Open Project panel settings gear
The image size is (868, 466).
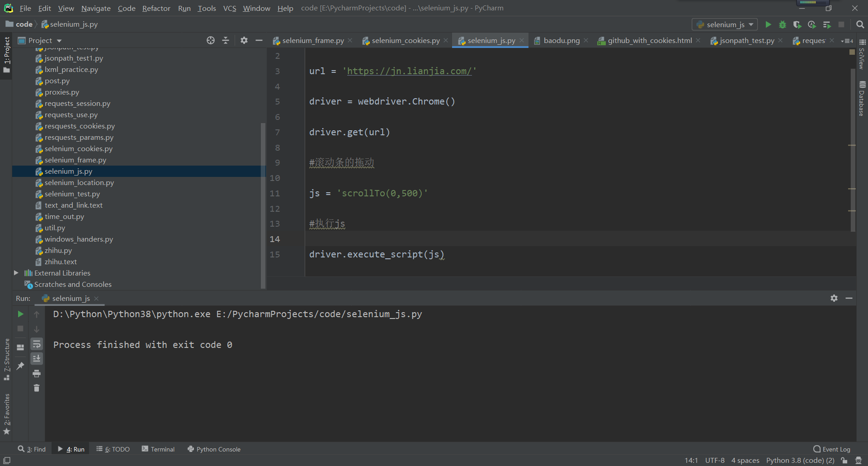tap(244, 40)
